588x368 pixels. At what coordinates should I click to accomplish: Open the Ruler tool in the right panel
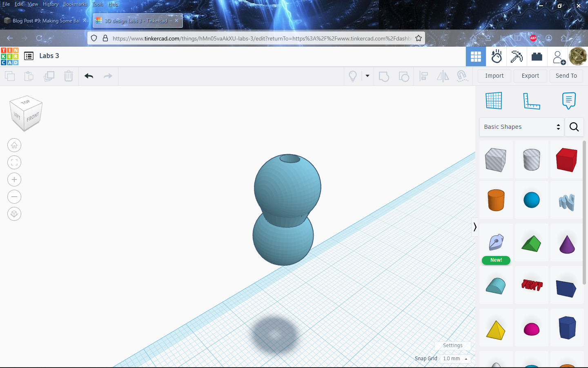coord(531,101)
